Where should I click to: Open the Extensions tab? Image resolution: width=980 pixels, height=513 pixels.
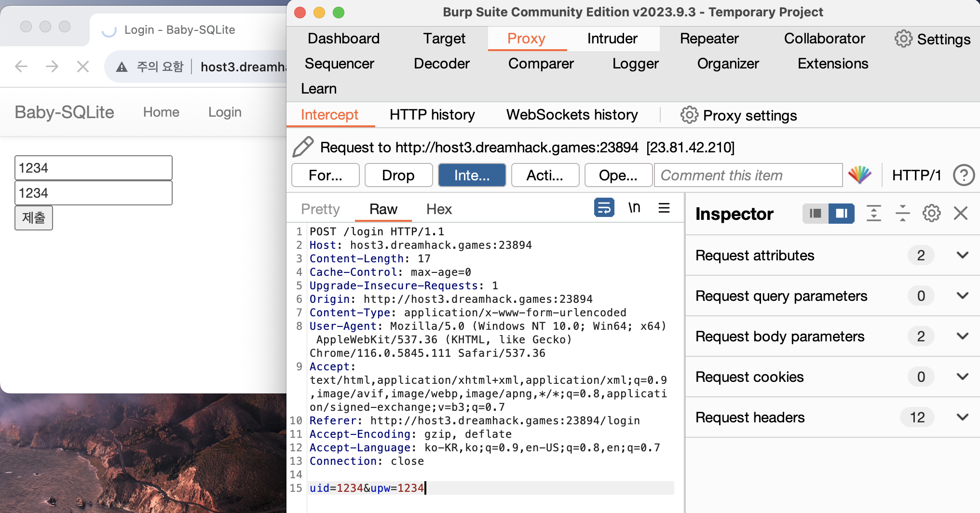point(832,64)
